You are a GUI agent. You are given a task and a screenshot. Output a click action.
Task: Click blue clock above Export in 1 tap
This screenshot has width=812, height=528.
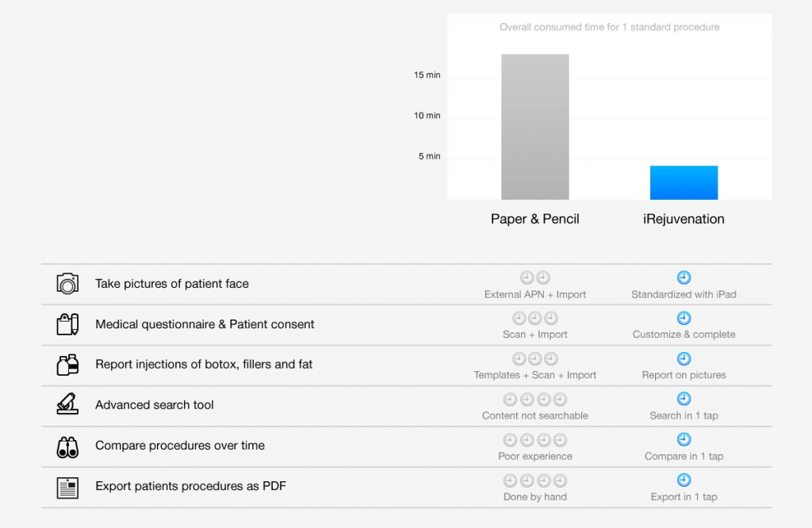[684, 480]
